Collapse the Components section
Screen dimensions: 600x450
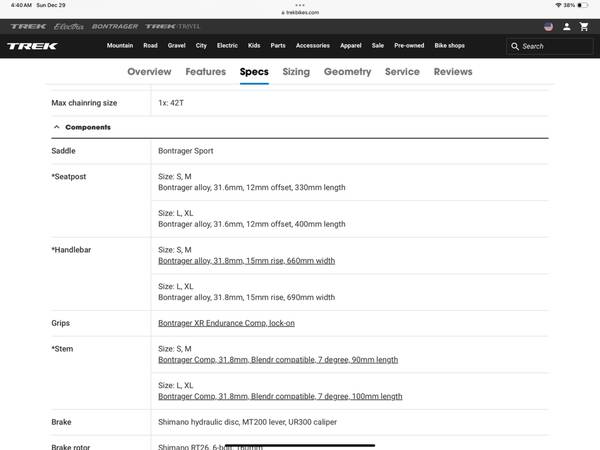(57, 128)
